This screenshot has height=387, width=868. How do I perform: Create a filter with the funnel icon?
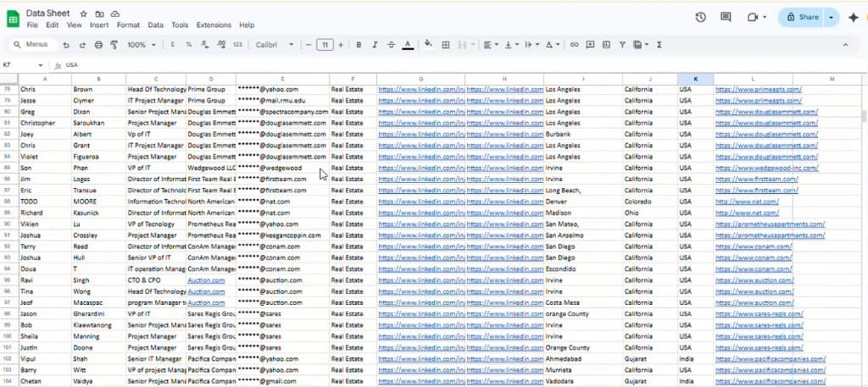coord(622,45)
